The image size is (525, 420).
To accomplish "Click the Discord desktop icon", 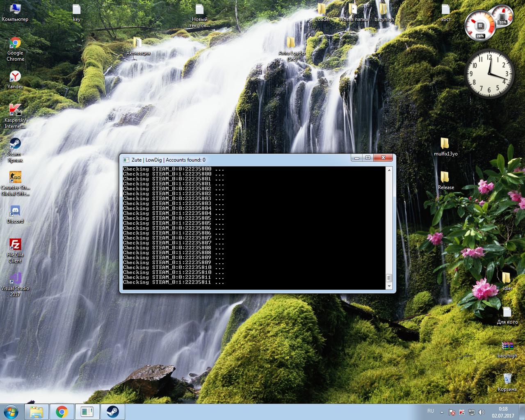I will click(x=15, y=211).
